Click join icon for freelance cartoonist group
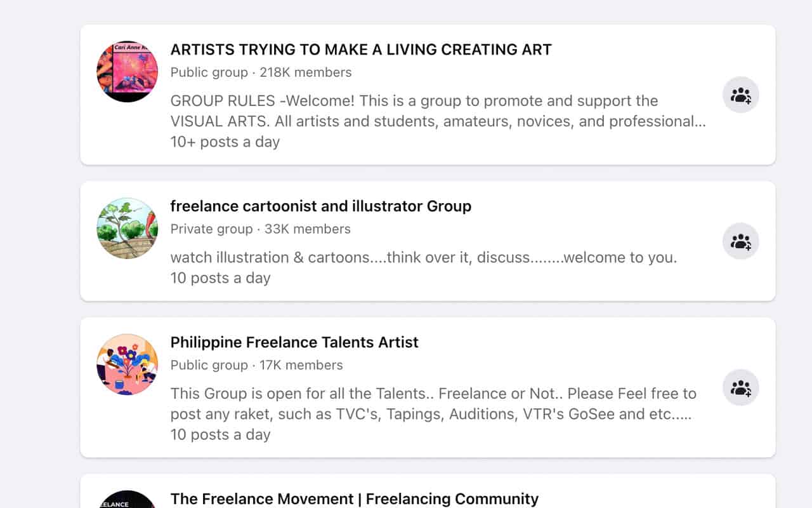Viewport: 812px width, 508px height. pyautogui.click(x=740, y=241)
